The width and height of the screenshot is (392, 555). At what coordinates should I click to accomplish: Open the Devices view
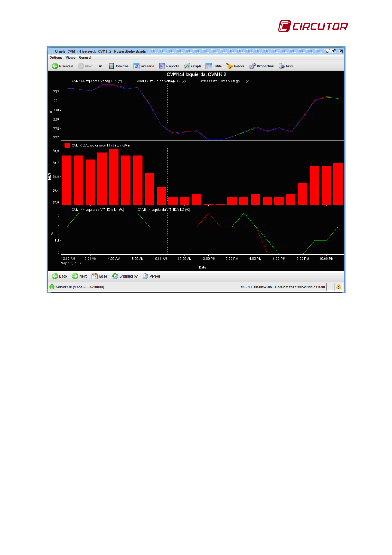pyautogui.click(x=119, y=66)
